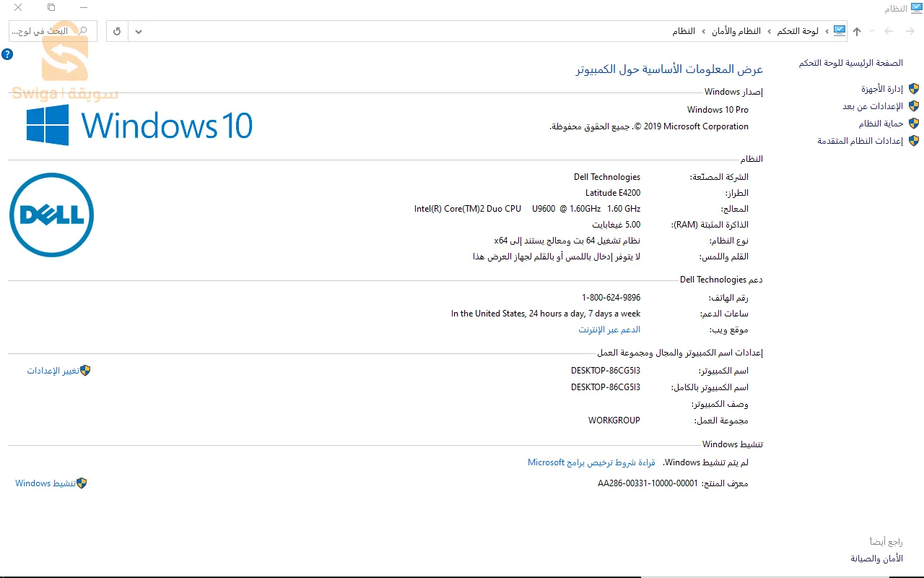Open إعدادات النظام المتقدمة link
Screen dimensions: 924x578
[860, 141]
